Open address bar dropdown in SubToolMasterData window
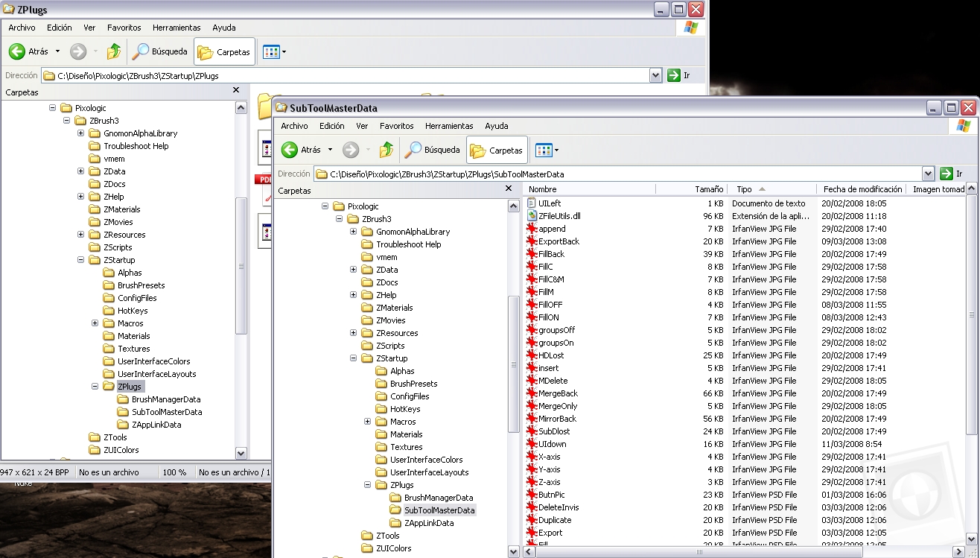Screen dimensions: 980x558 [928, 174]
